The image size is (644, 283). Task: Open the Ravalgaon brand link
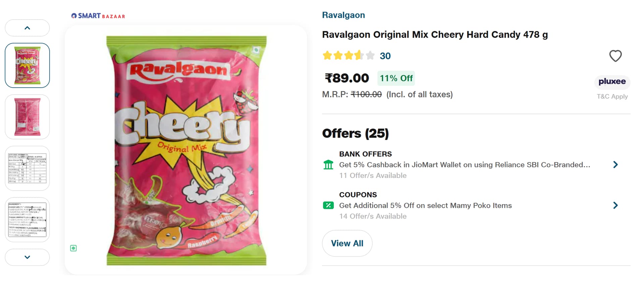coord(343,15)
